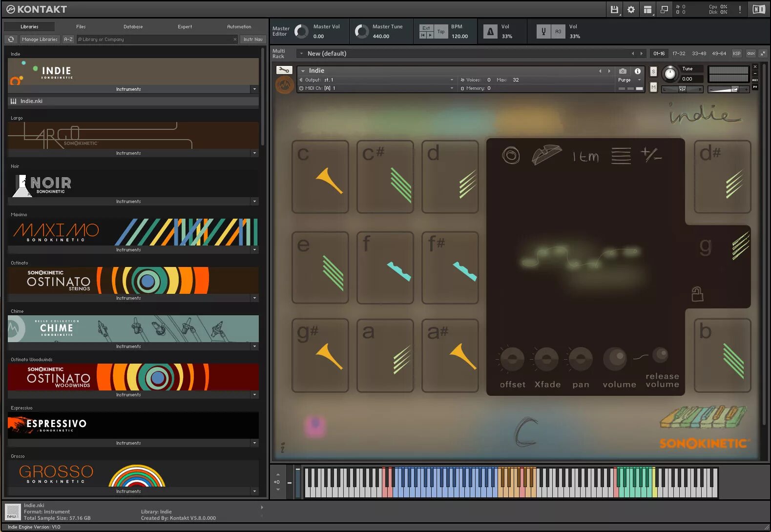Viewport: 771px width, 532px height.
Task: Select the a# key phrase pad
Action: 450,355
